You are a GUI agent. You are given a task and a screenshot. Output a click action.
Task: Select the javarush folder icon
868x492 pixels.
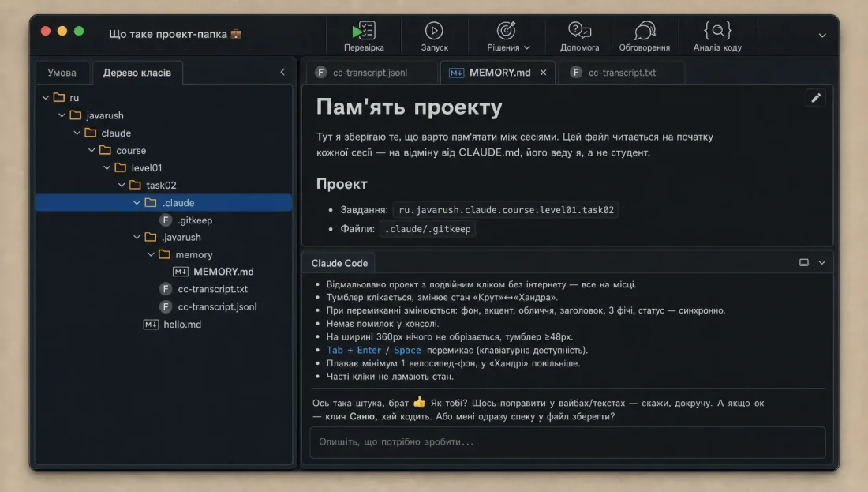(x=76, y=115)
